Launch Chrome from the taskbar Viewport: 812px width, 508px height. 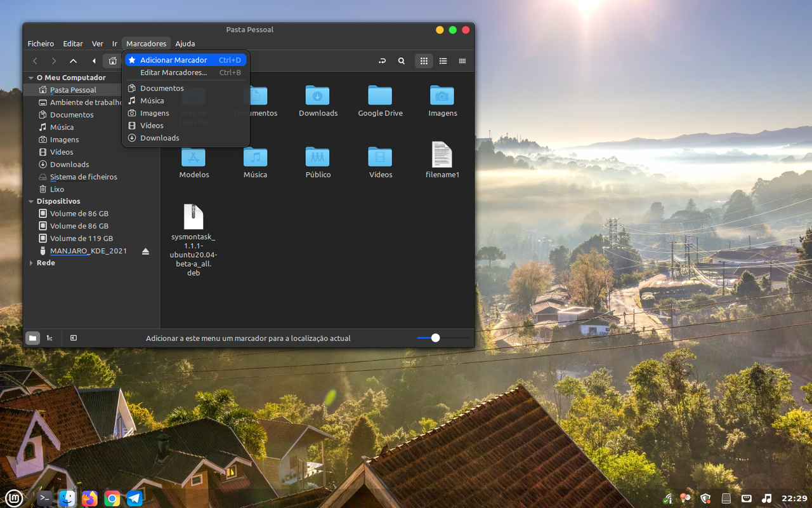click(x=112, y=498)
